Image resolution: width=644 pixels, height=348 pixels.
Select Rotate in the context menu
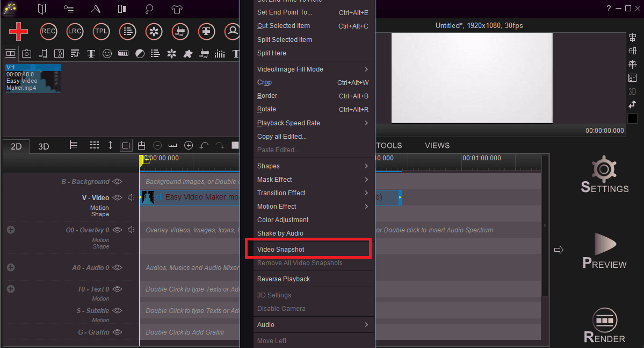[313, 109]
